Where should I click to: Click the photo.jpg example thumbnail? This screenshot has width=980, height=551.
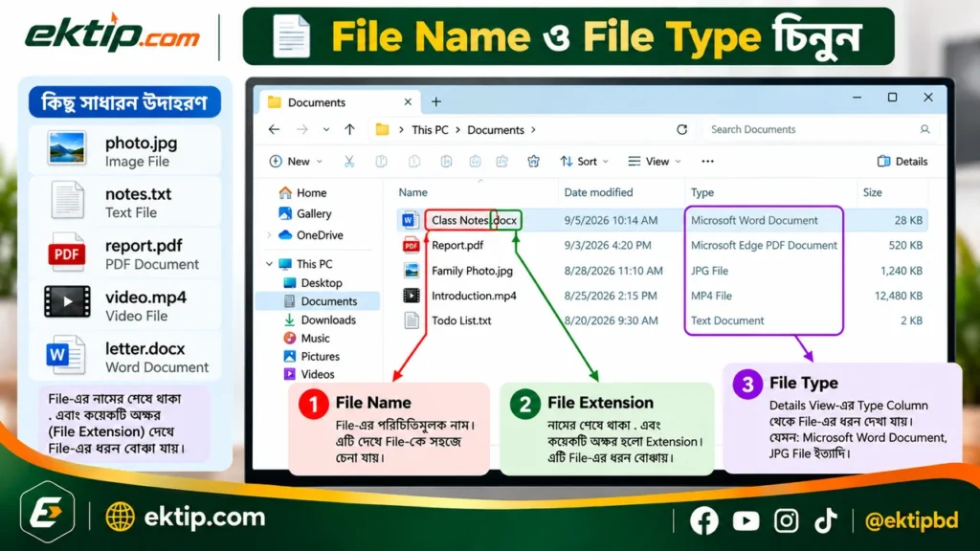[67, 148]
